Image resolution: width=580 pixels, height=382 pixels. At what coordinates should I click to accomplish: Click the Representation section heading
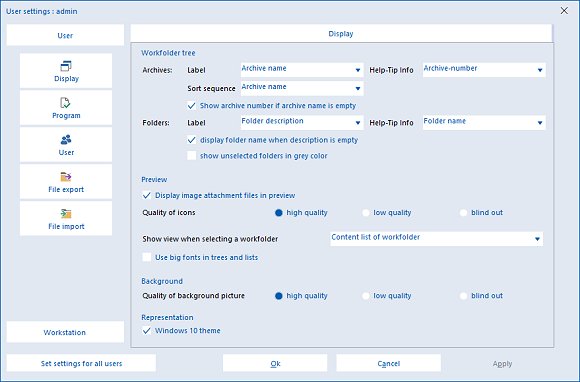pyautogui.click(x=167, y=317)
